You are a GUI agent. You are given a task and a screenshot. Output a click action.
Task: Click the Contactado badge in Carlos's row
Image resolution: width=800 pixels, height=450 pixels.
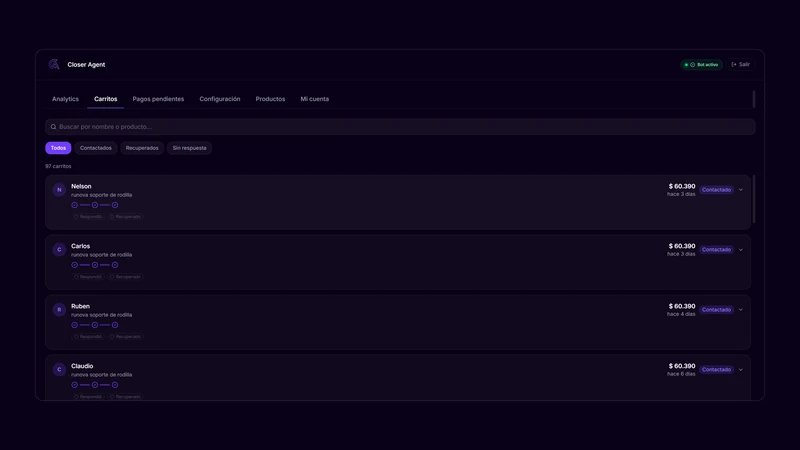716,249
